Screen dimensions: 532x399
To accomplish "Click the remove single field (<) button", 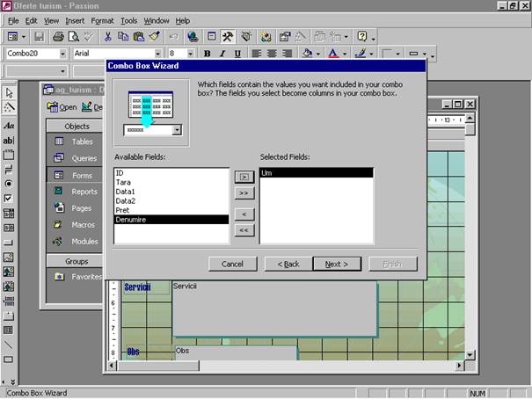I will 244,214.
